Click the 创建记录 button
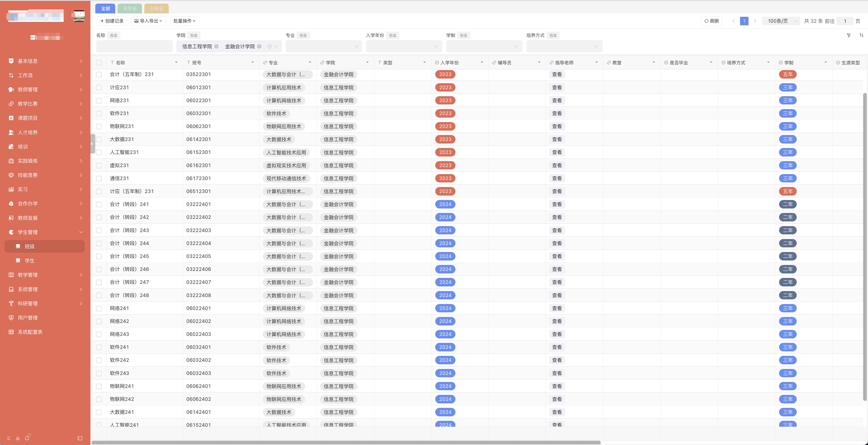The image size is (868, 445). pyautogui.click(x=112, y=21)
